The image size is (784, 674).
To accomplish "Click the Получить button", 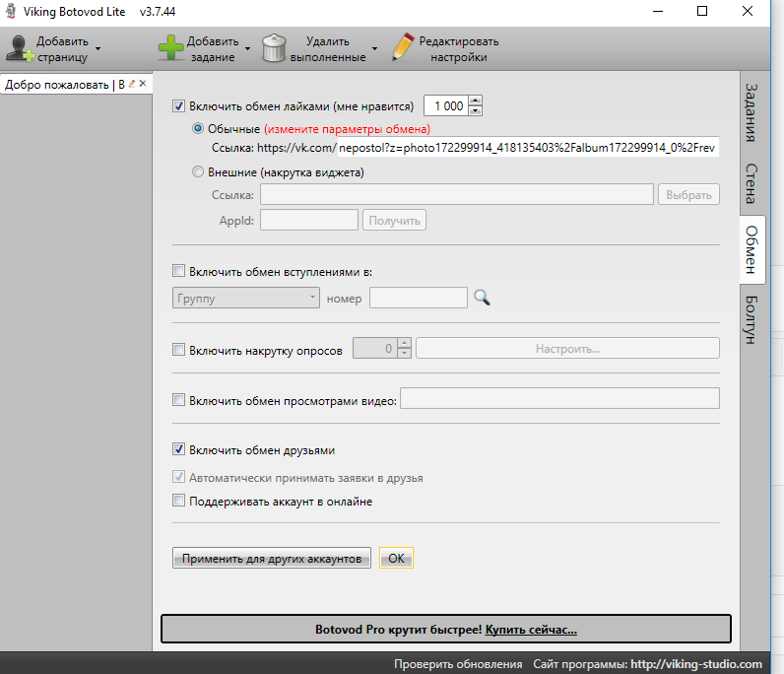I will [395, 220].
